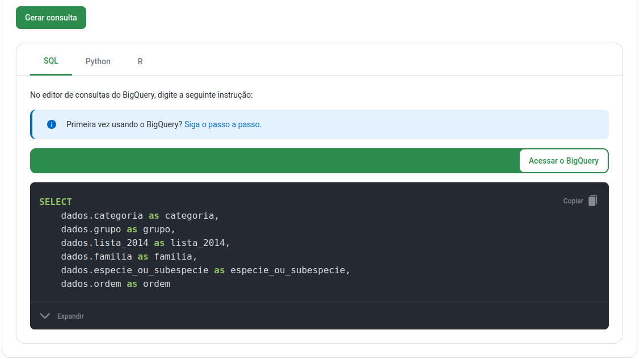Screen dimensions: 644x359
Task: Click the Gerar consulta button
Action: pyautogui.click(x=51, y=18)
